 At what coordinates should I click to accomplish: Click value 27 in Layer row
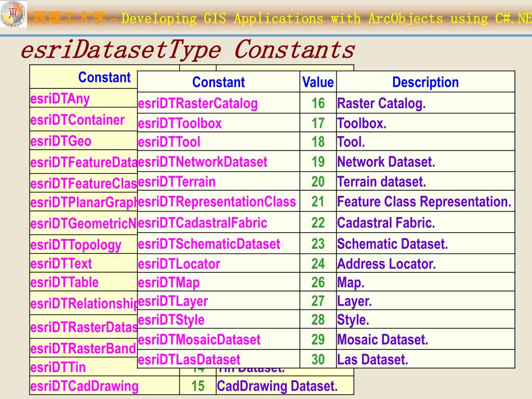click(318, 301)
